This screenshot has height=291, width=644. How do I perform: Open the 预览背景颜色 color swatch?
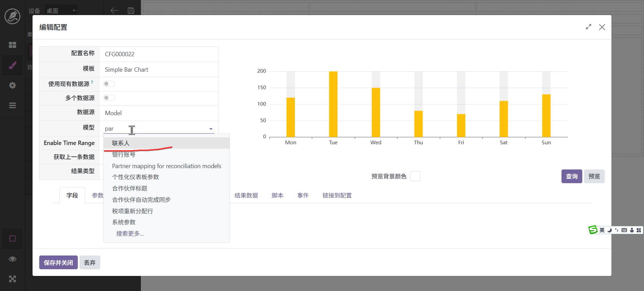click(415, 176)
